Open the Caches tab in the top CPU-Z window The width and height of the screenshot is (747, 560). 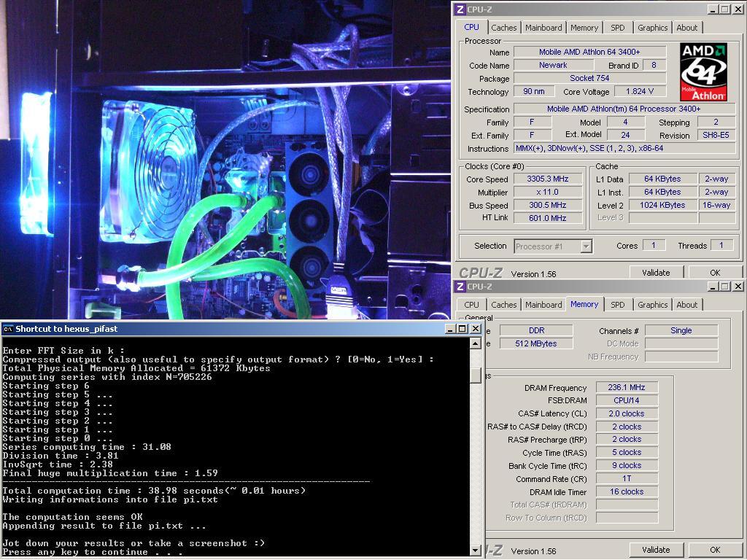click(x=503, y=28)
